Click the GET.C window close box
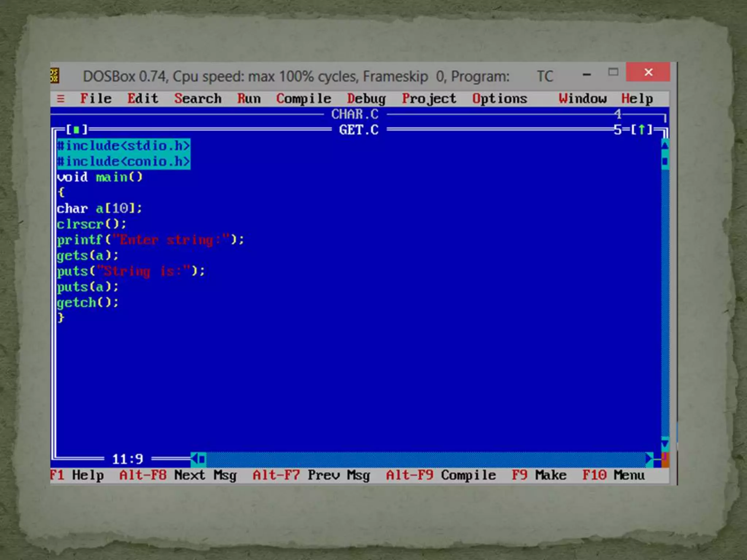Screen dimensions: 747x560 [76, 130]
